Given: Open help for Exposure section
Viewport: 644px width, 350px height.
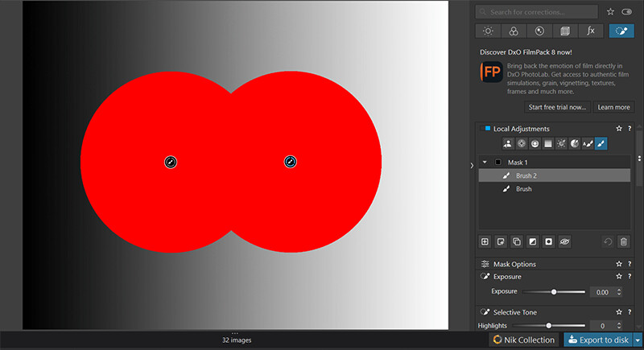Looking at the screenshot, I should click(630, 277).
